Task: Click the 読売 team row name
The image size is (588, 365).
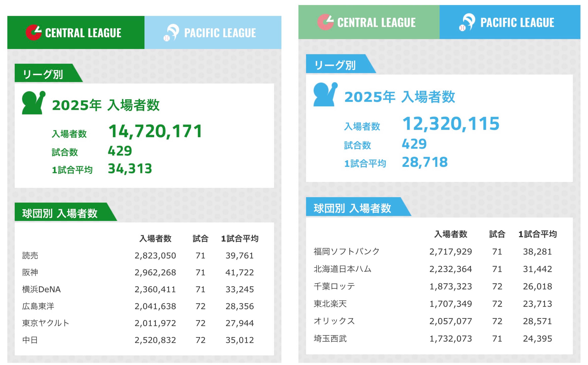Action: (30, 255)
